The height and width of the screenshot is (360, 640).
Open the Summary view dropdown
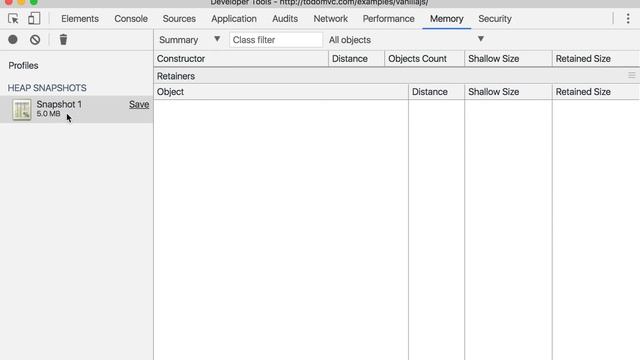189,40
